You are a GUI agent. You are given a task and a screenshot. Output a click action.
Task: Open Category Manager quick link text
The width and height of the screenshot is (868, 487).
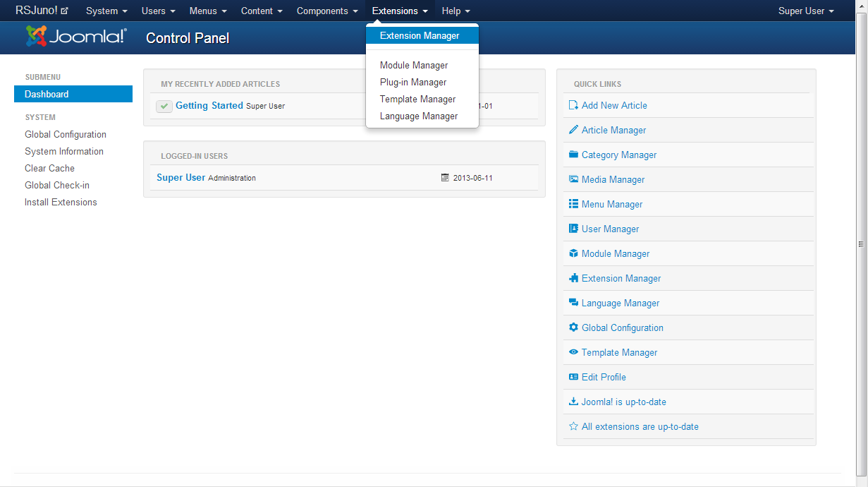tap(619, 155)
